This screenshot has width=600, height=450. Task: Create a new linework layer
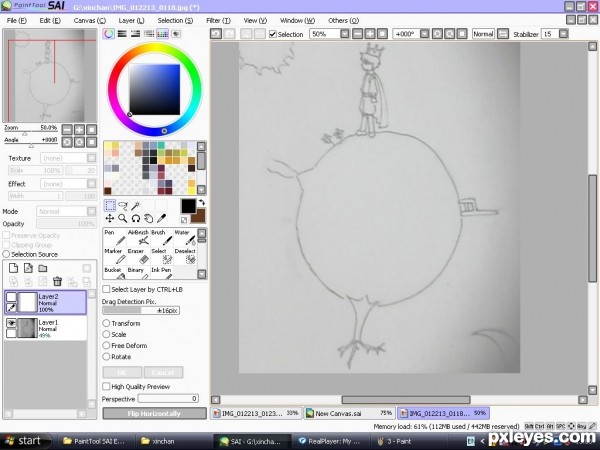point(28,268)
